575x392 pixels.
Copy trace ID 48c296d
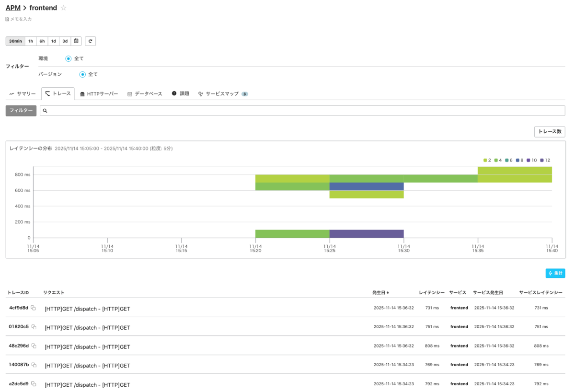click(x=34, y=346)
